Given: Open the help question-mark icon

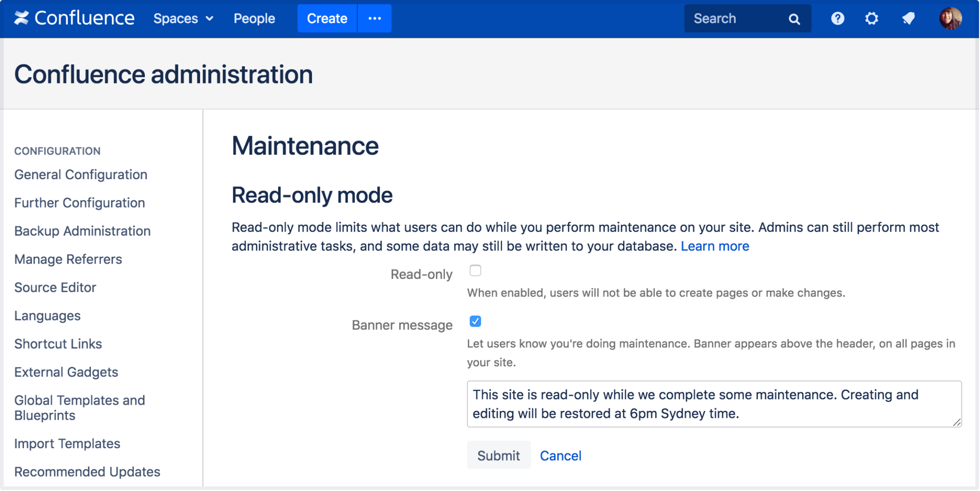Looking at the screenshot, I should pos(837,18).
